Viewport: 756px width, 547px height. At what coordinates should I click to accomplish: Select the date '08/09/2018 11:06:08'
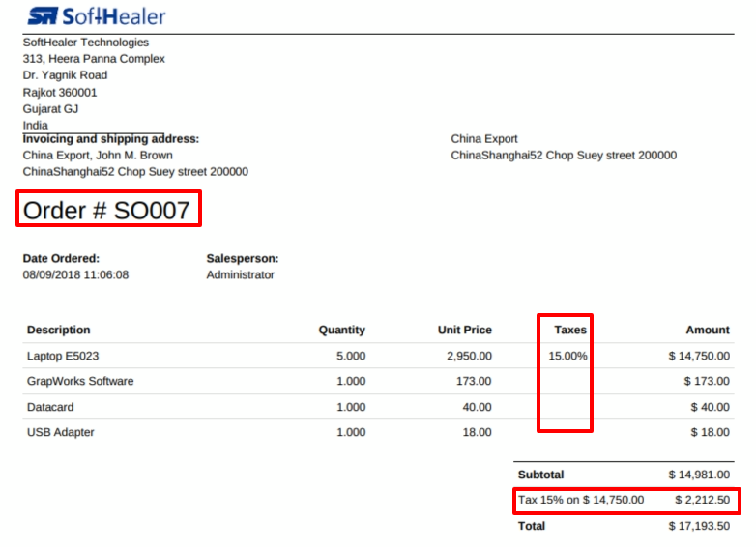(x=75, y=274)
